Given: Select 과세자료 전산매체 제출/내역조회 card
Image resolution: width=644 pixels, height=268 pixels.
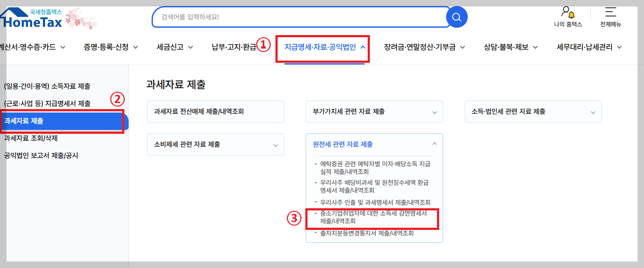Looking at the screenshot, I should (215, 111).
